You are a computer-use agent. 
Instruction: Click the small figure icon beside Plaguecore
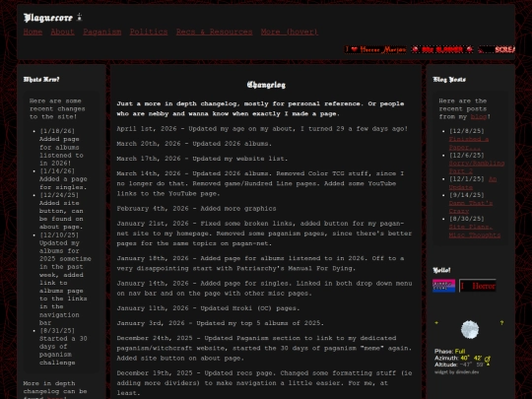80,17
